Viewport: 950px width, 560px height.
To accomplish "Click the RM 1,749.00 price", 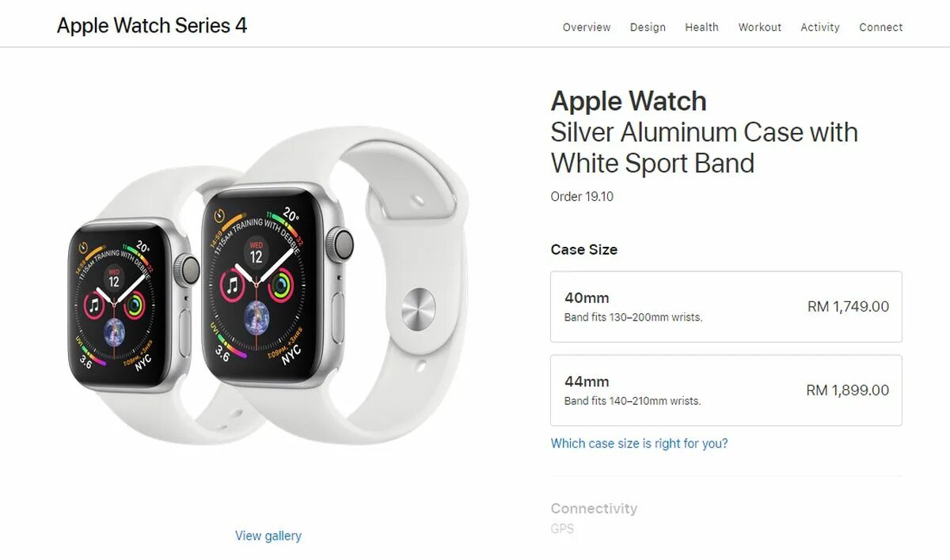I will pos(848,307).
